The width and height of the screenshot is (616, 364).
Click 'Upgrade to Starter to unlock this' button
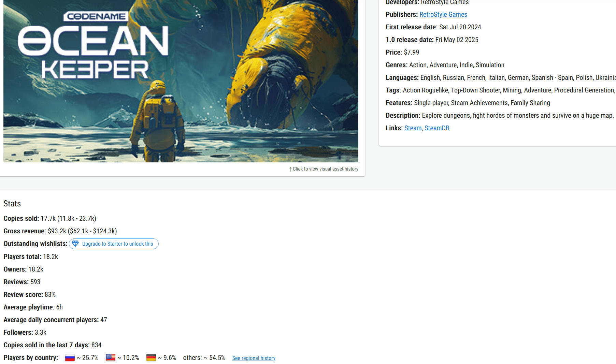[x=114, y=244]
